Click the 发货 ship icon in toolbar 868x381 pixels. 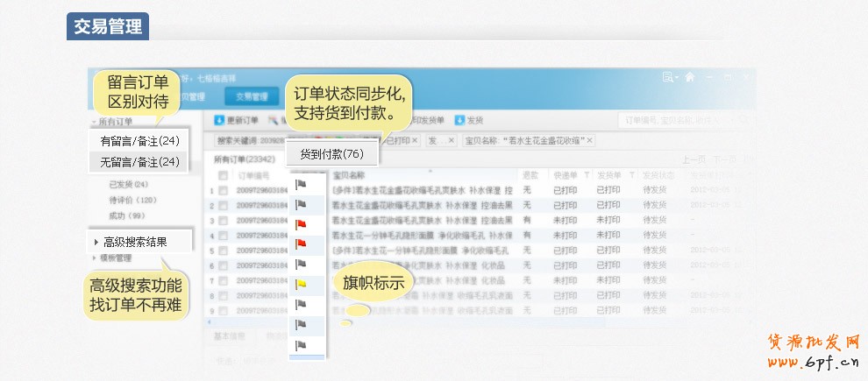click(x=459, y=120)
